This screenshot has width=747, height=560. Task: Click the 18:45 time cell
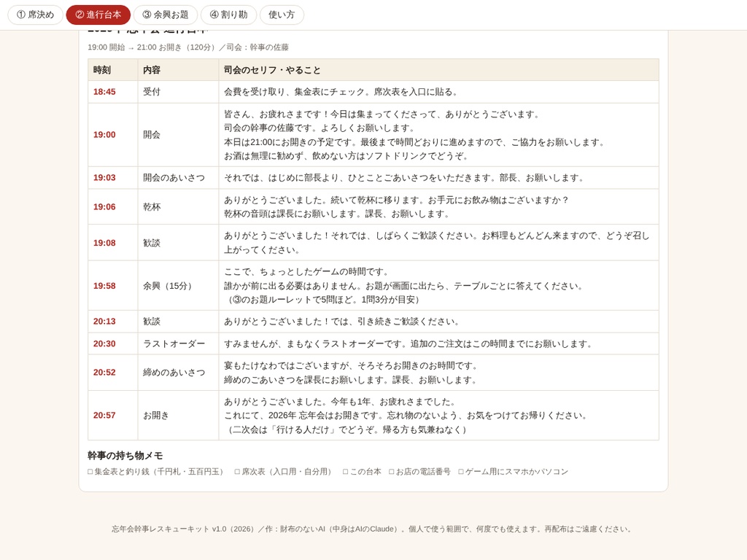113,92
